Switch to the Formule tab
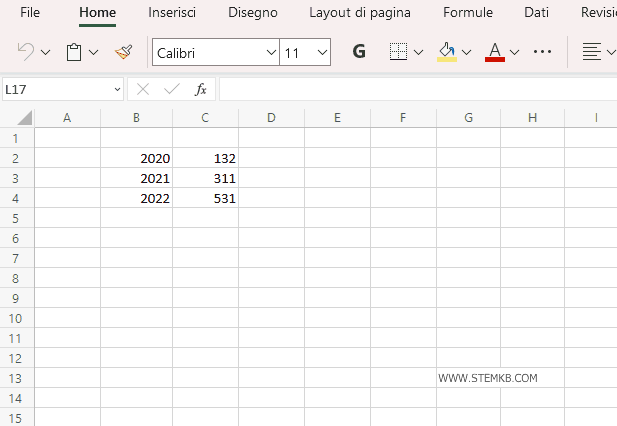Screen dimensions: 617x426 pyautogui.click(x=468, y=13)
